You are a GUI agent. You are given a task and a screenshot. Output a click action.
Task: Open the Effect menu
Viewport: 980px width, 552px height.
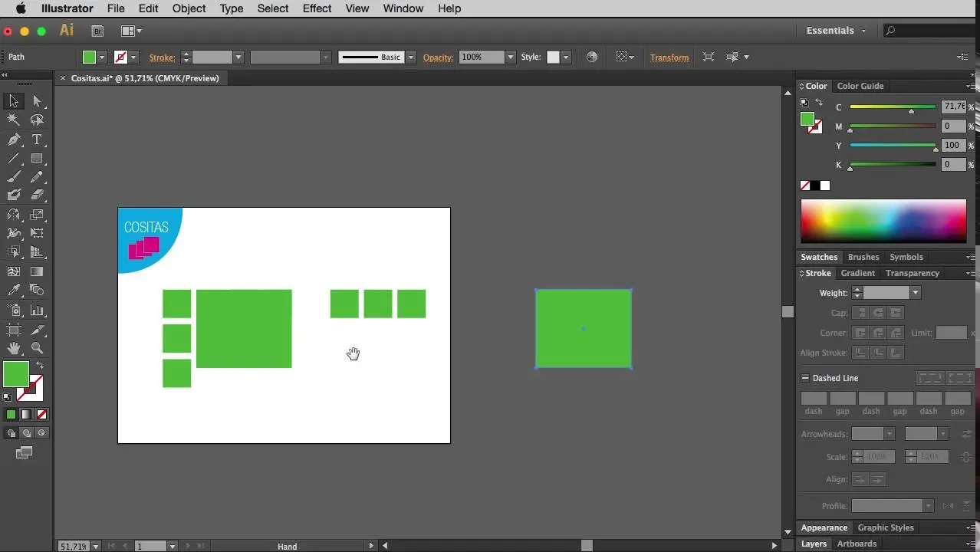click(x=317, y=8)
